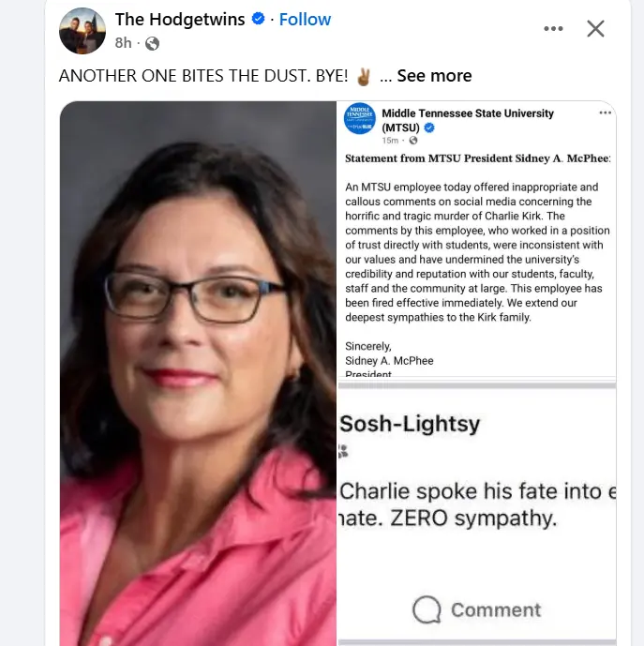Close the post with the X icon
This screenshot has height=646, width=644.
point(595,29)
